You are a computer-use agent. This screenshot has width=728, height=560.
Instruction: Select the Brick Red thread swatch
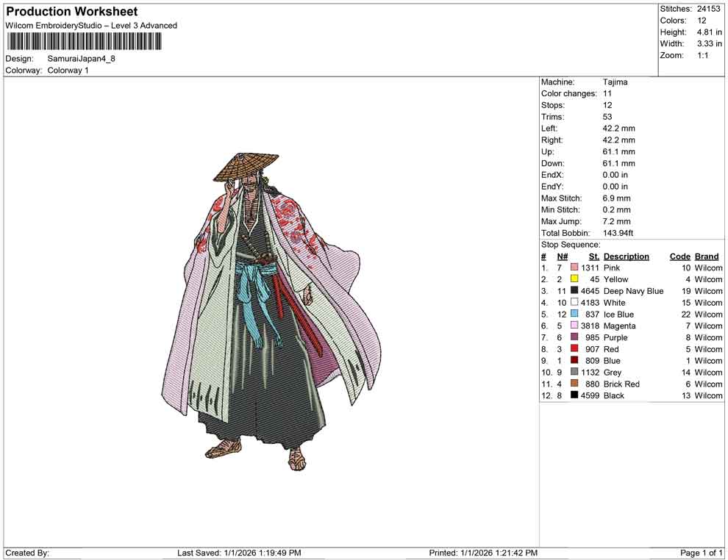tap(573, 384)
